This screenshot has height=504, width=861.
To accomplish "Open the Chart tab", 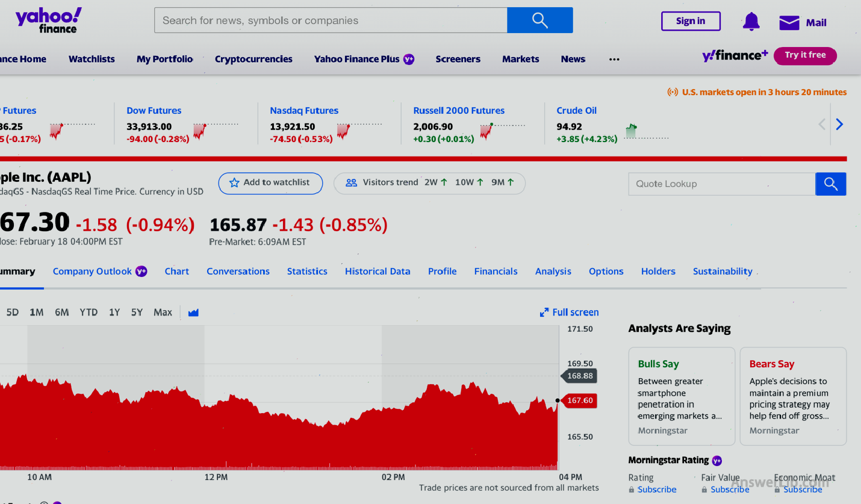I will click(177, 272).
